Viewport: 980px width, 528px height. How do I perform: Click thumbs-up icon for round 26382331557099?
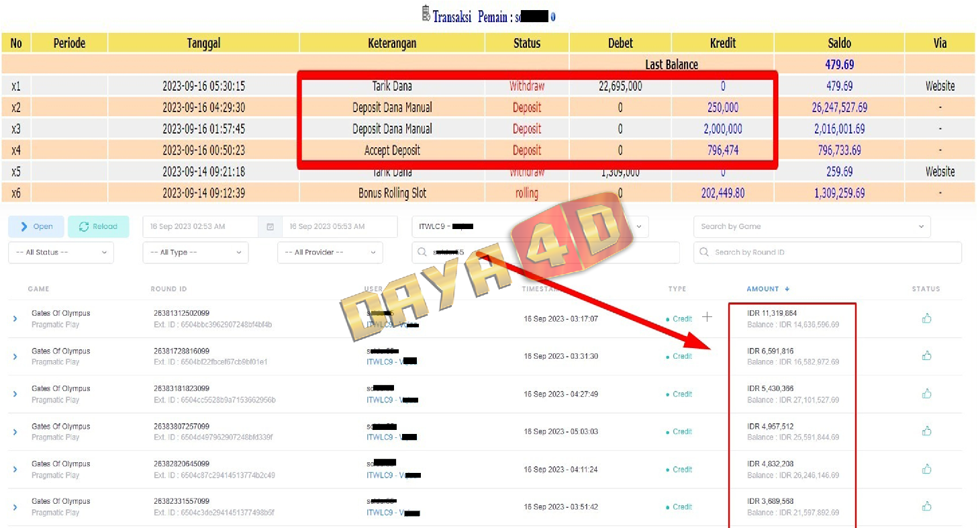click(926, 507)
